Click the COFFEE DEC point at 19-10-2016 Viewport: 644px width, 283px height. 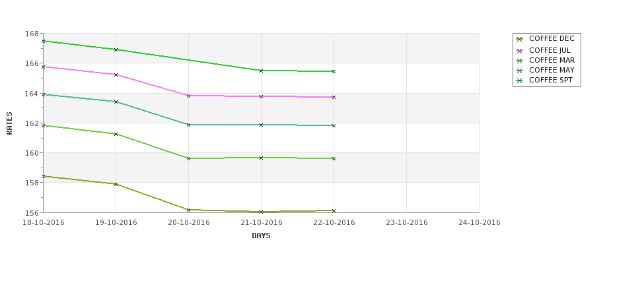pyautogui.click(x=116, y=184)
